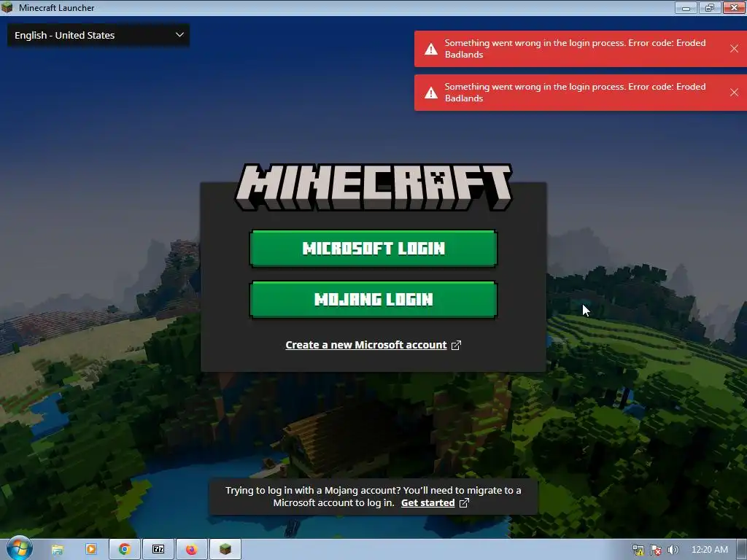Minimize the Minecraft Launcher window

[686, 7]
